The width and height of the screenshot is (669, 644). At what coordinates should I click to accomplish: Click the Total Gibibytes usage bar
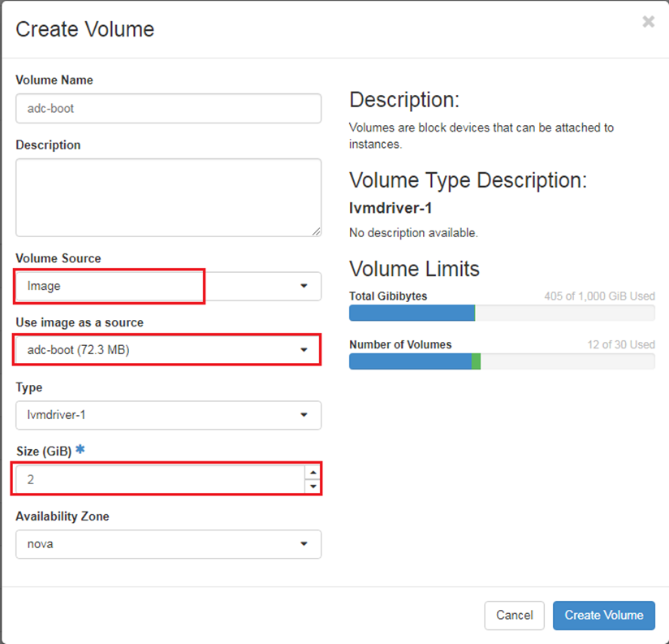(501, 313)
